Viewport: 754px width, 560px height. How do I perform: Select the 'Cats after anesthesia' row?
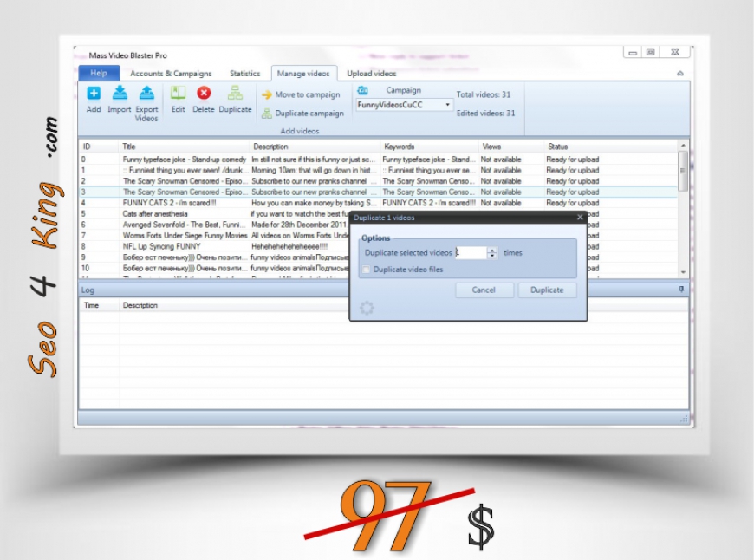[x=214, y=213]
